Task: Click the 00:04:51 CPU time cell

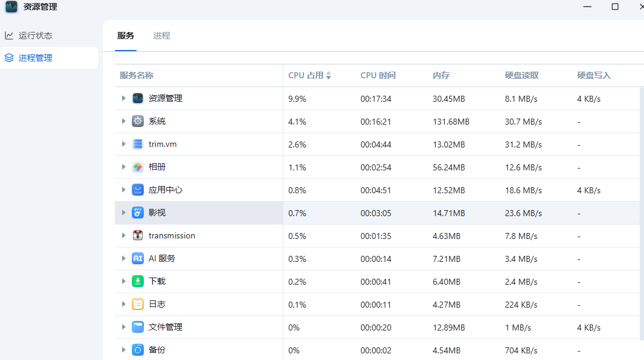Action: pyautogui.click(x=376, y=190)
